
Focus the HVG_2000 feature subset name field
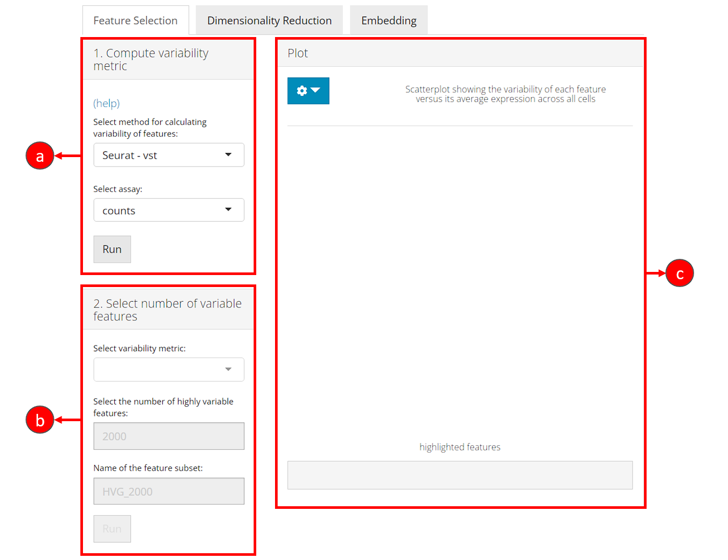169,492
